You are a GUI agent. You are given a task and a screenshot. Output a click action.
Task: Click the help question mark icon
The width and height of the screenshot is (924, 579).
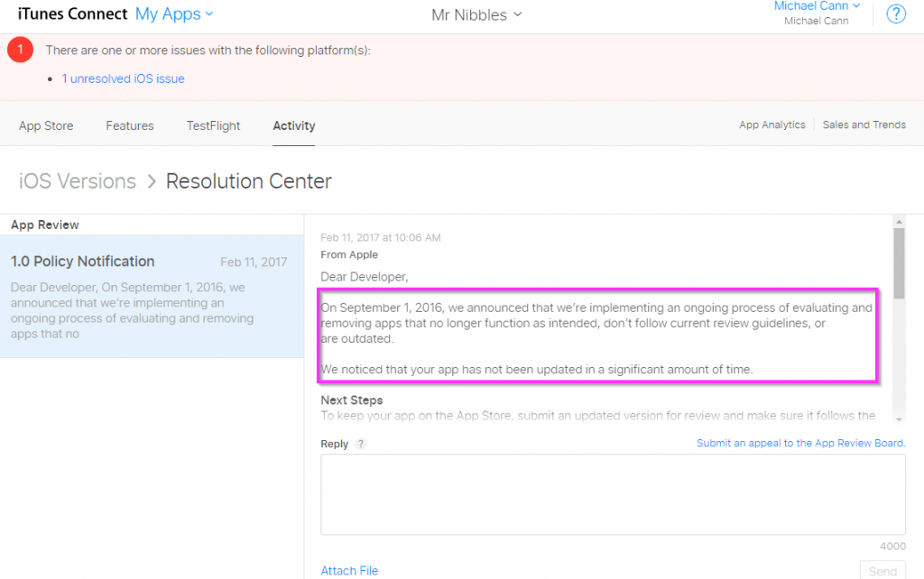click(x=896, y=14)
